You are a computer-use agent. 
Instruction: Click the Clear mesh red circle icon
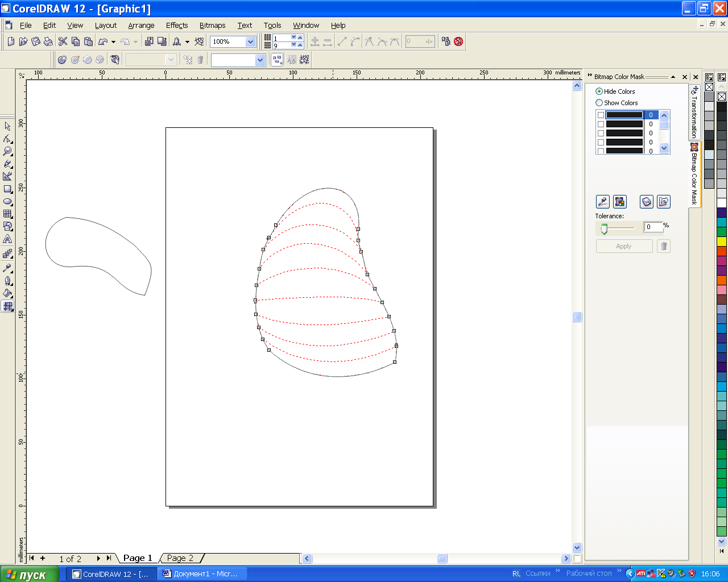458,41
